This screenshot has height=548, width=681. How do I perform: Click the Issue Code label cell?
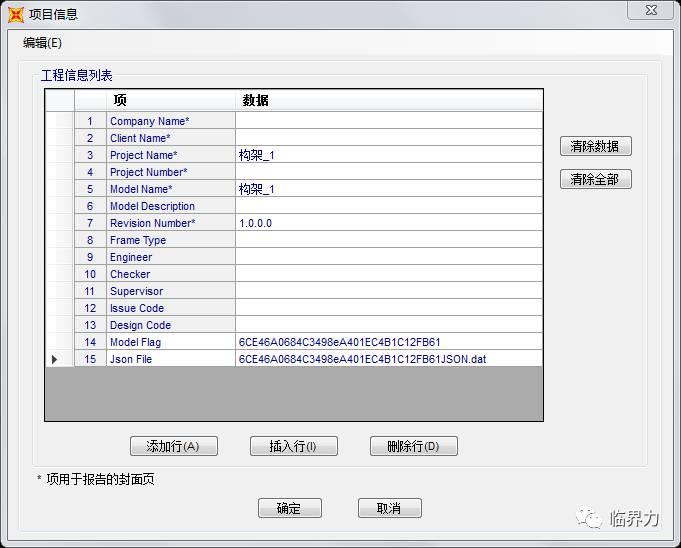click(171, 307)
